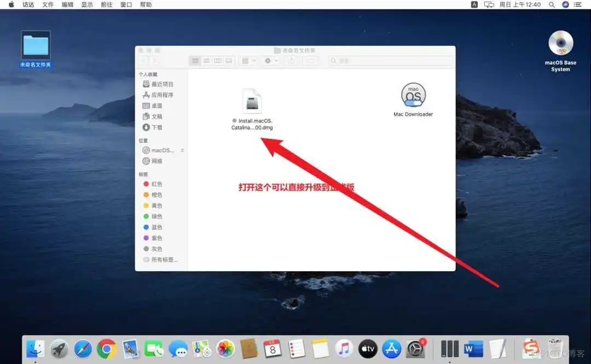Screen dimensions: 591x364
Task: Open the App Store from the Dock
Action: 391,348
